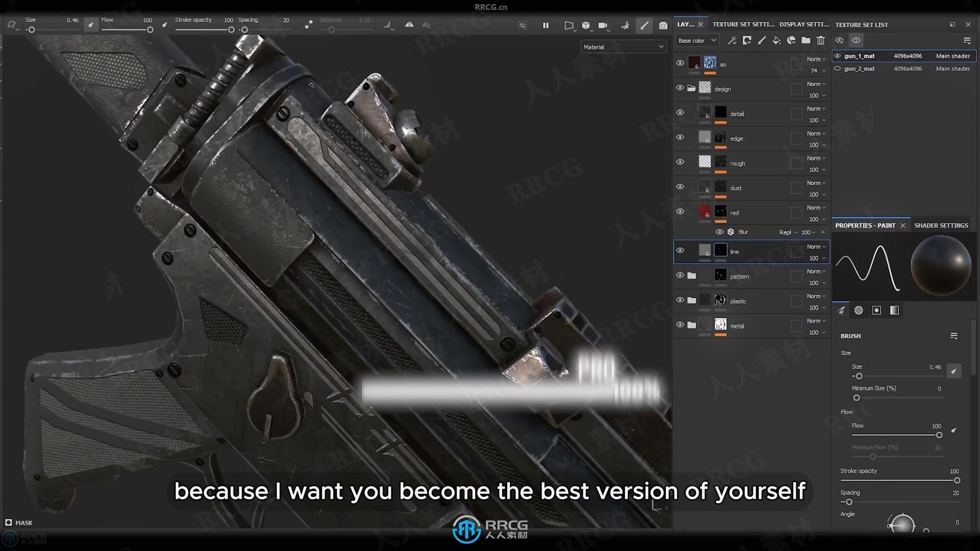Hide the ao layer

point(680,63)
